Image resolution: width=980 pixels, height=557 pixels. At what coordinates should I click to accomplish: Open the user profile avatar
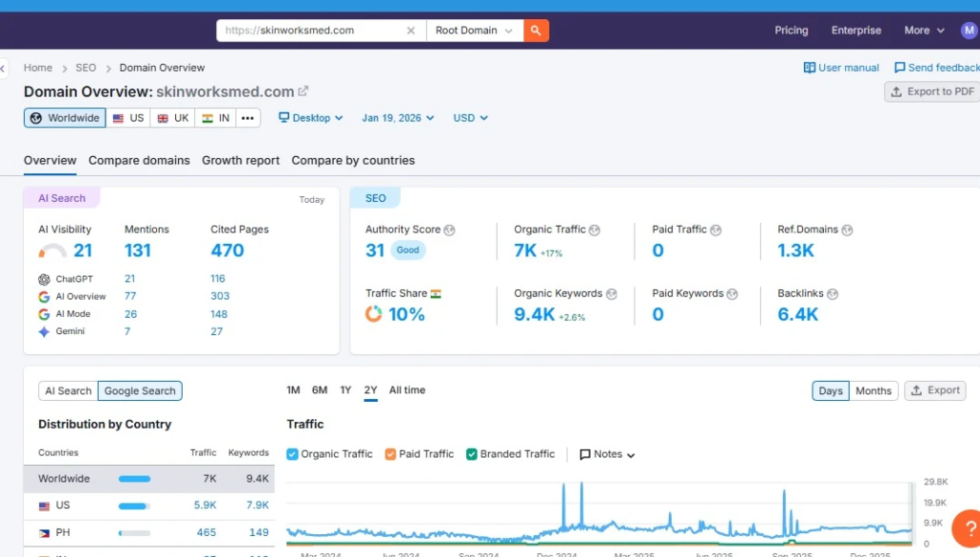[969, 31]
